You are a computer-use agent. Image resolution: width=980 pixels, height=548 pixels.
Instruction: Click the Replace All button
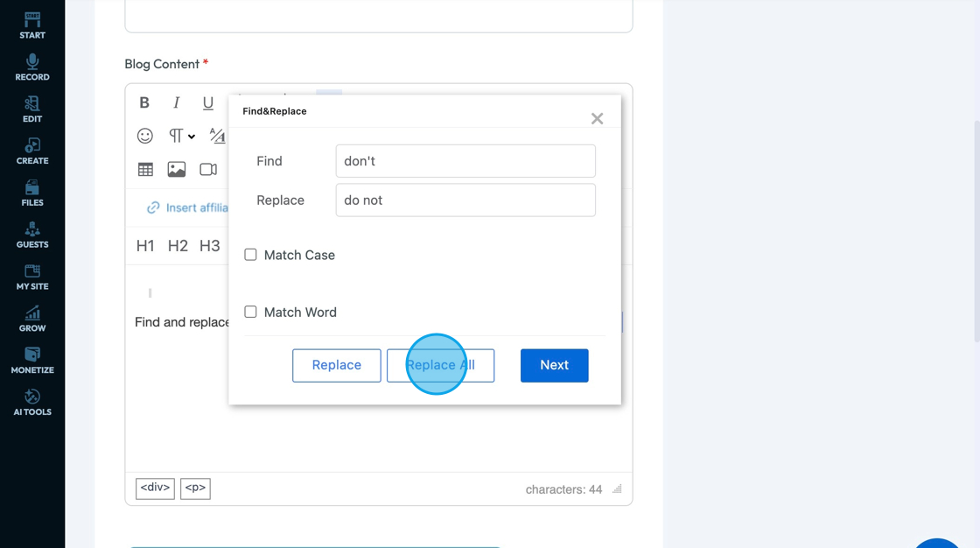coord(440,365)
